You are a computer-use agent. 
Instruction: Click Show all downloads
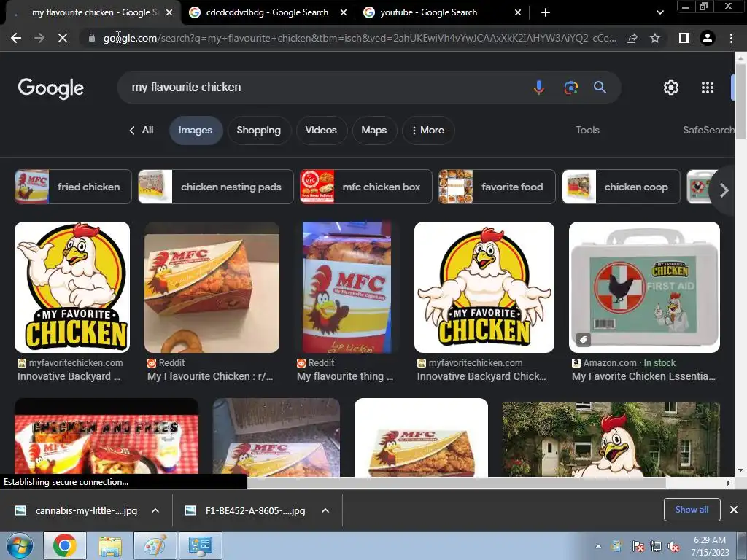(692, 510)
